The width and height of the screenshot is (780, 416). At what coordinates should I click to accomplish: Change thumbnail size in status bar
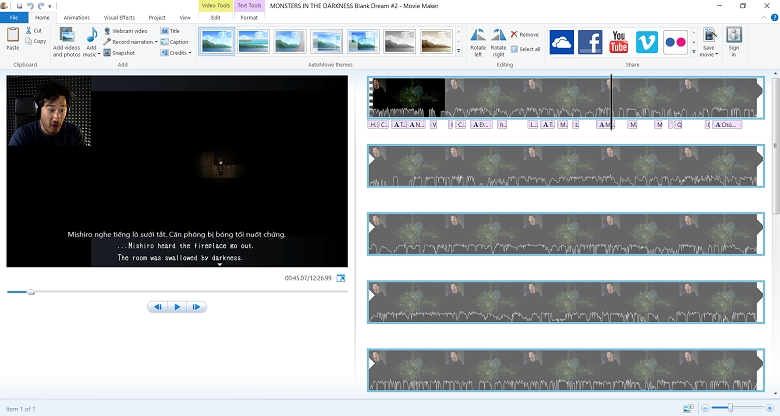click(x=688, y=408)
